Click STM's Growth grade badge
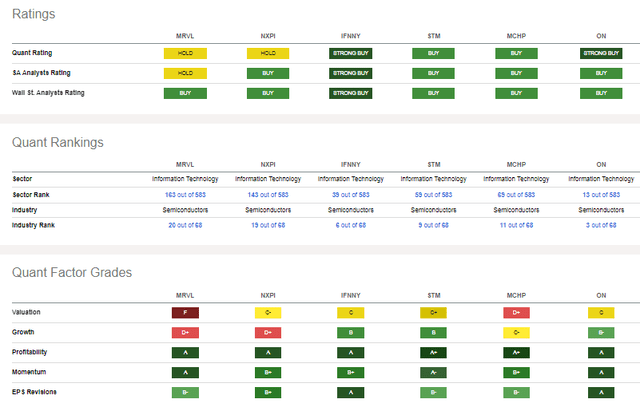The width and height of the screenshot is (640, 411). 433,333
